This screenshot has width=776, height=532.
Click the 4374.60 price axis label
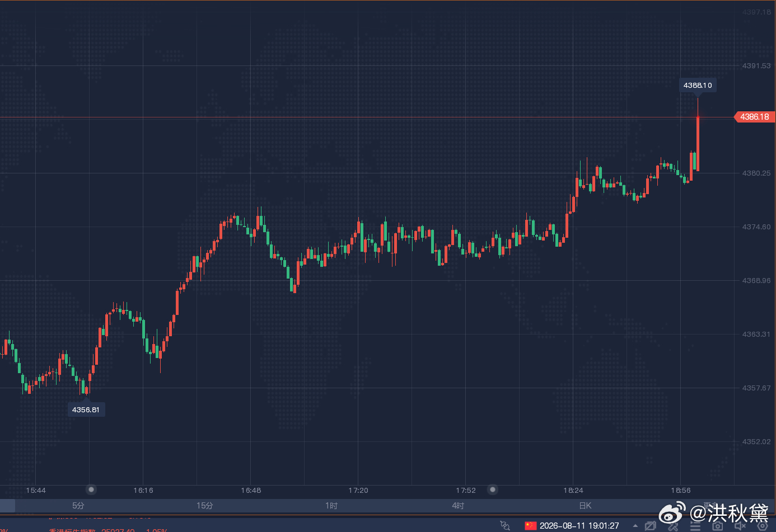point(756,227)
